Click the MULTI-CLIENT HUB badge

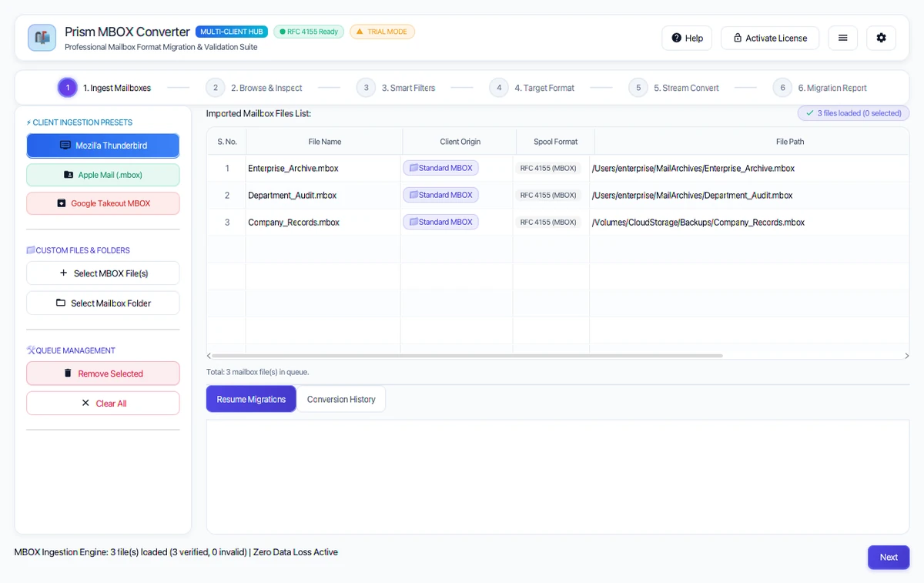[232, 32]
